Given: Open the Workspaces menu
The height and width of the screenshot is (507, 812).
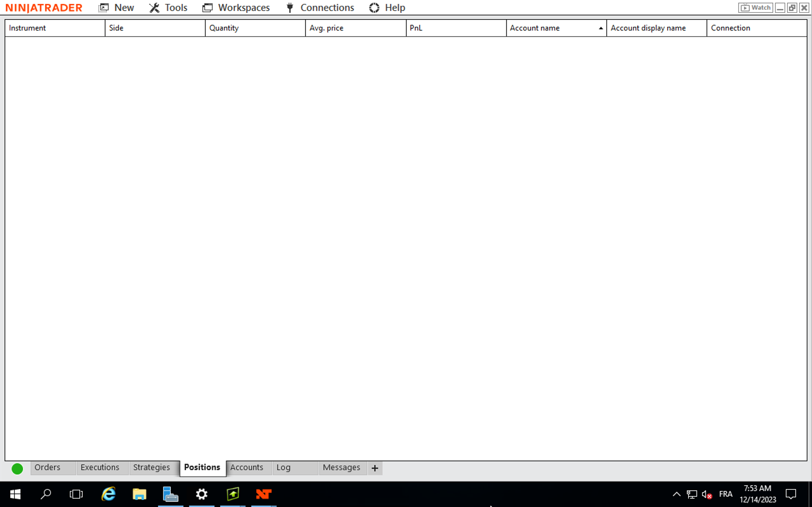Looking at the screenshot, I should pos(244,8).
